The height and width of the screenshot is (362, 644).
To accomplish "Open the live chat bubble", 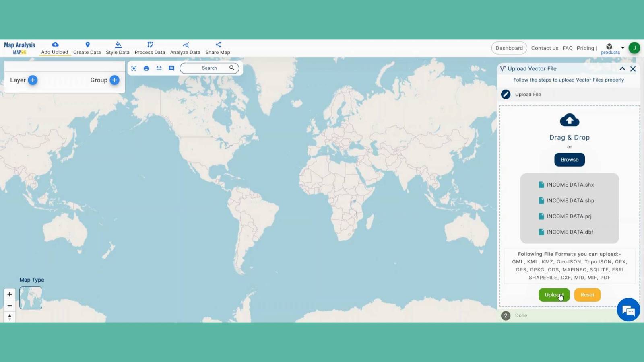I will click(x=628, y=310).
